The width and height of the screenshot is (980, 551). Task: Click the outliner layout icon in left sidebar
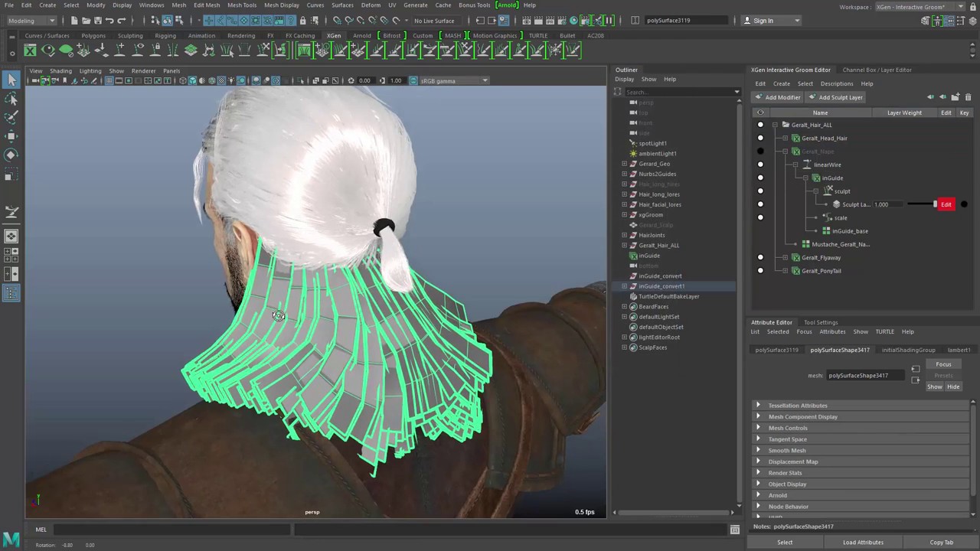point(11,293)
